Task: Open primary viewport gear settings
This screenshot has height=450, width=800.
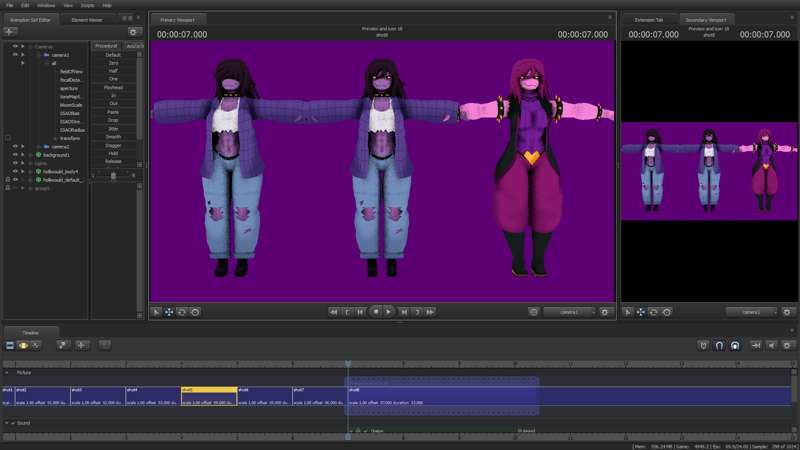Action: click(605, 312)
